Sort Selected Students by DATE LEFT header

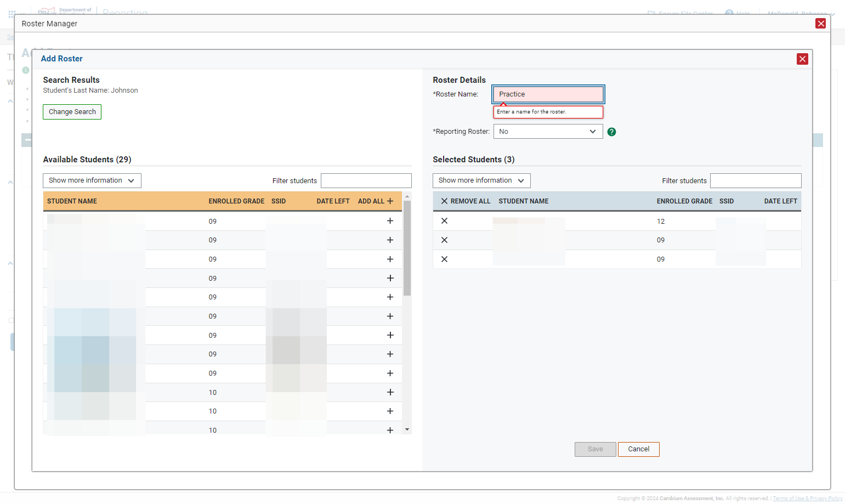coord(780,201)
